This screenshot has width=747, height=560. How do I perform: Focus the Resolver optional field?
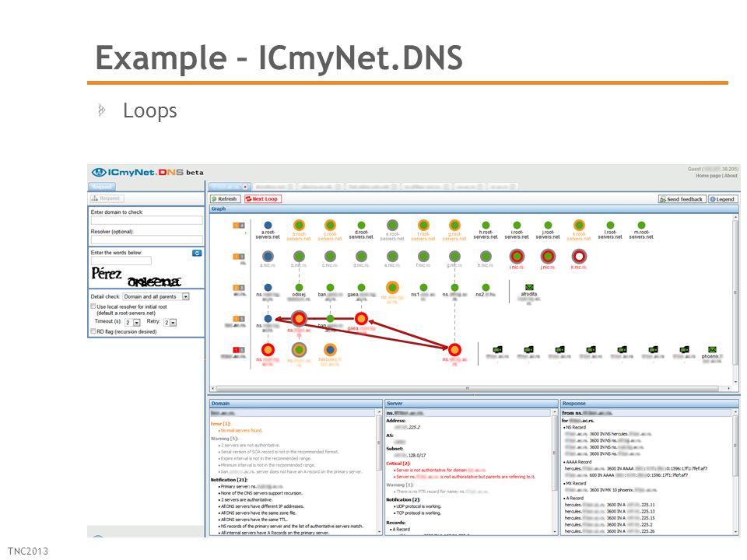click(x=147, y=240)
